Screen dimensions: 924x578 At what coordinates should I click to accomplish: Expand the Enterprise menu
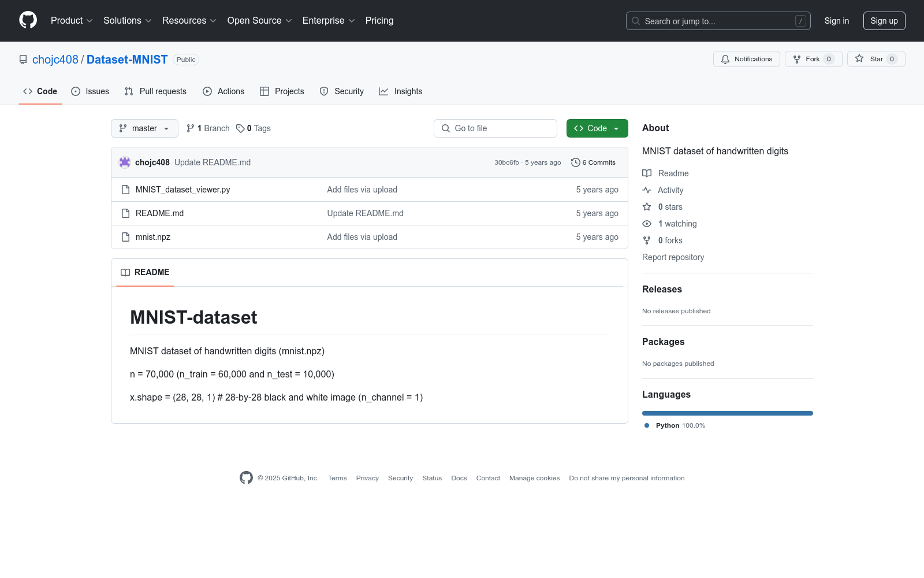coord(329,20)
